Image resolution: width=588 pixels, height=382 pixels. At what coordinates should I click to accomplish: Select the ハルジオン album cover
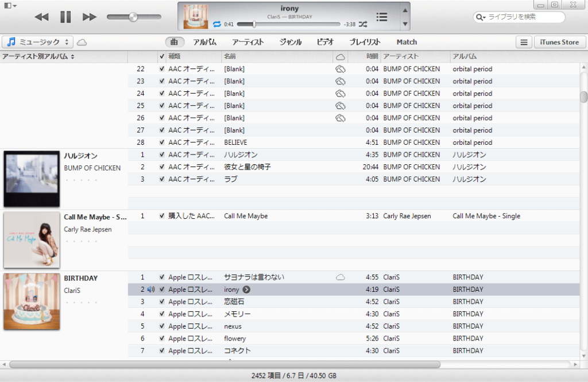[32, 179]
